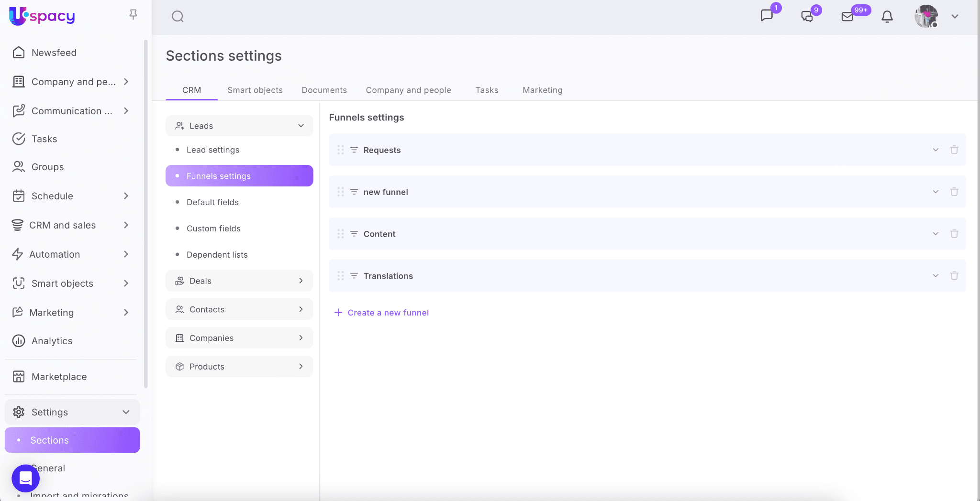Image resolution: width=980 pixels, height=501 pixels.
Task: Open the notifications bell
Action: tap(887, 17)
